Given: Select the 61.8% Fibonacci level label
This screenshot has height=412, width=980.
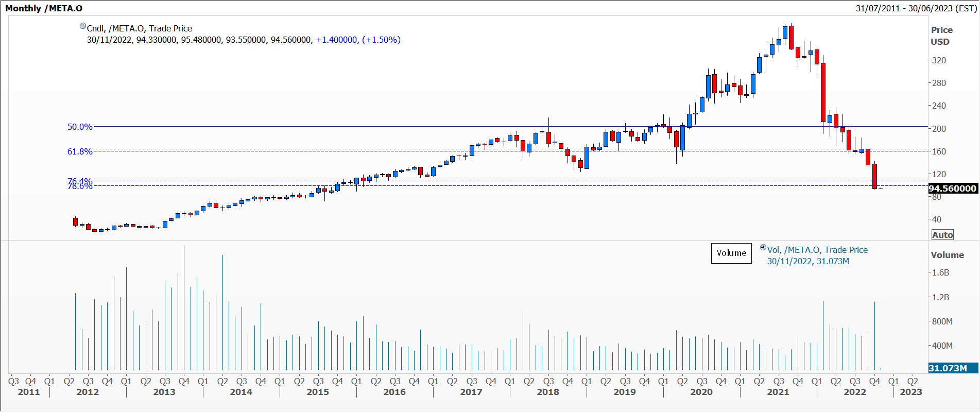Looking at the screenshot, I should click(x=80, y=151).
